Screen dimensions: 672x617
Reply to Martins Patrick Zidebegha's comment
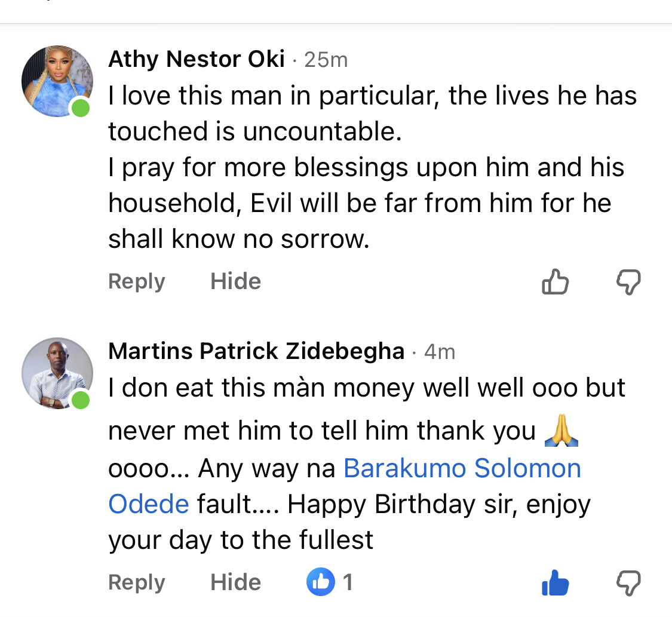pos(136,582)
